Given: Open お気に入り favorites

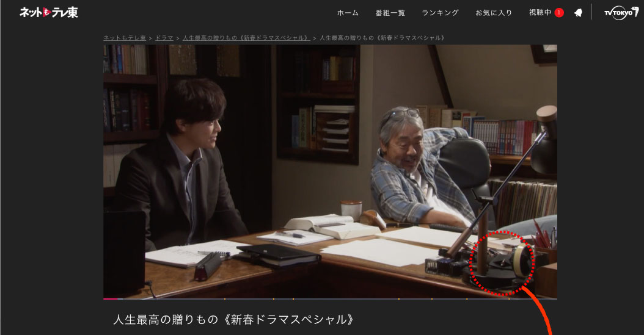Looking at the screenshot, I should [494, 13].
